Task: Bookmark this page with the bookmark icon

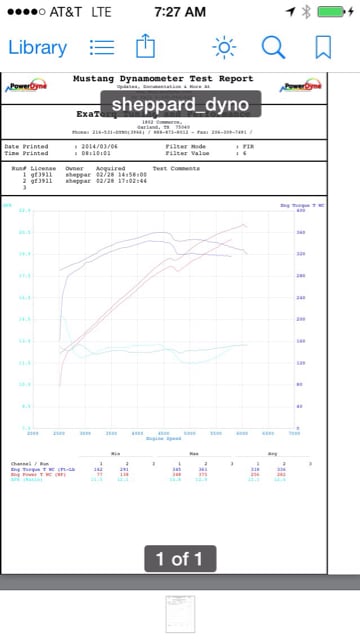Action: point(323,47)
